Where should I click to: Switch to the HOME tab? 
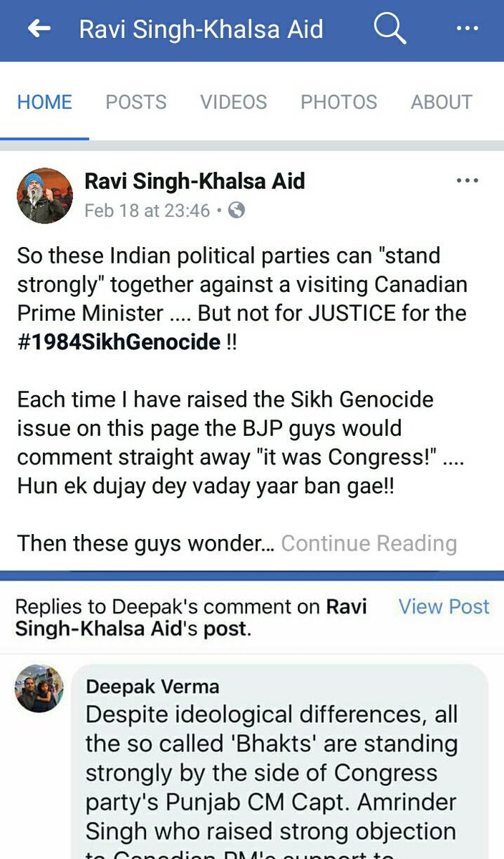tap(44, 102)
